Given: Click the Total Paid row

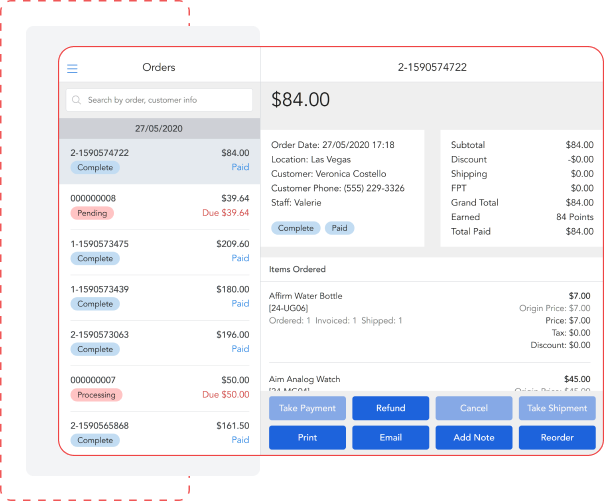Looking at the screenshot, I should [x=522, y=231].
